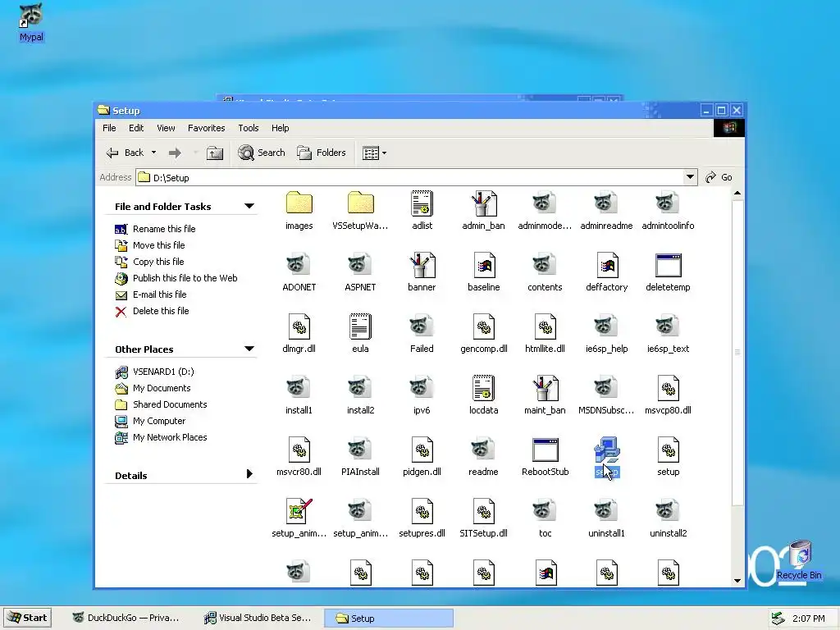Click the Search toolbar button
840x630 pixels.
[262, 153]
